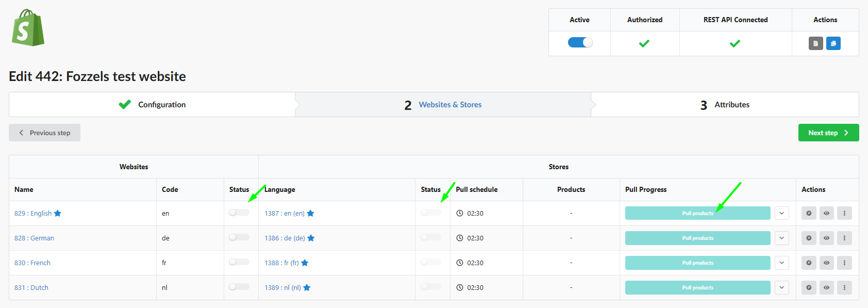868x308 pixels.
Task: Click the gray file icon under Actions
Action: [815, 43]
